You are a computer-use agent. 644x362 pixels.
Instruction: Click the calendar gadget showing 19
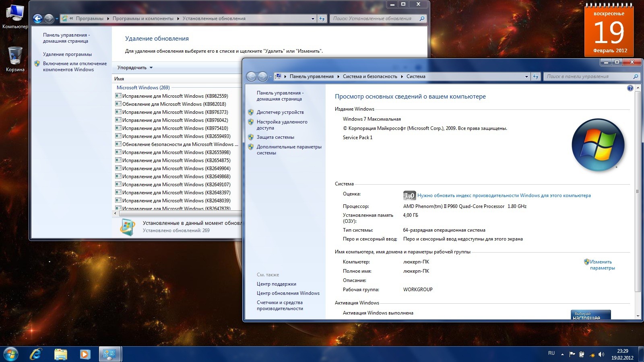point(609,30)
